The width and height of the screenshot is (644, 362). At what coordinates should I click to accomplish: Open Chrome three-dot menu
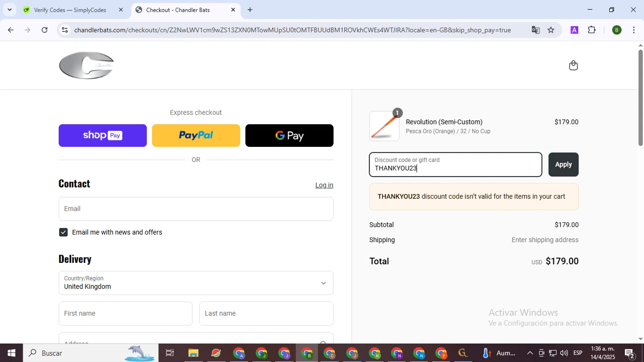click(x=634, y=30)
